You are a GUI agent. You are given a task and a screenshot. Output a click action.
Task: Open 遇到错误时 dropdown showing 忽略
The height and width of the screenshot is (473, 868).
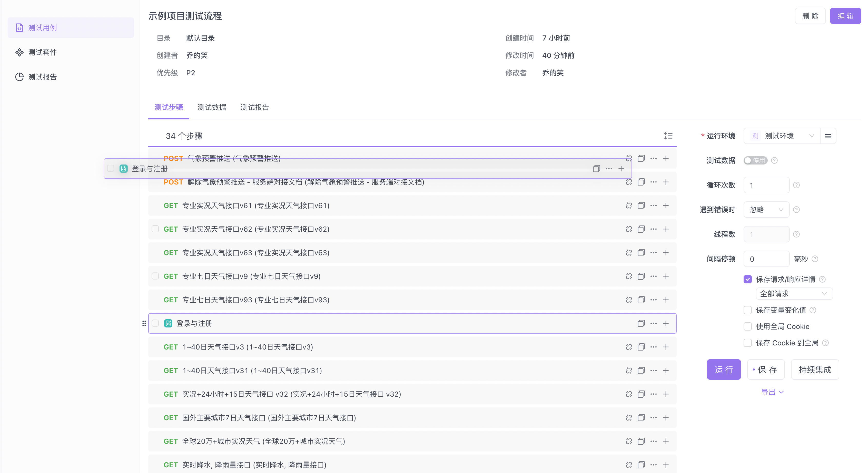[766, 210]
